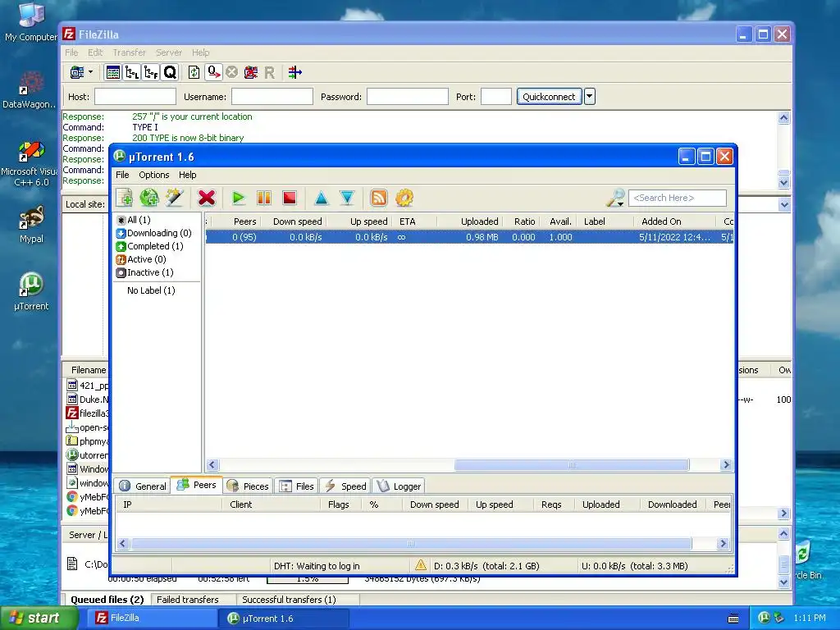Switch to Failed transfers tab in FileZilla
The image size is (840, 630).
pos(188,600)
